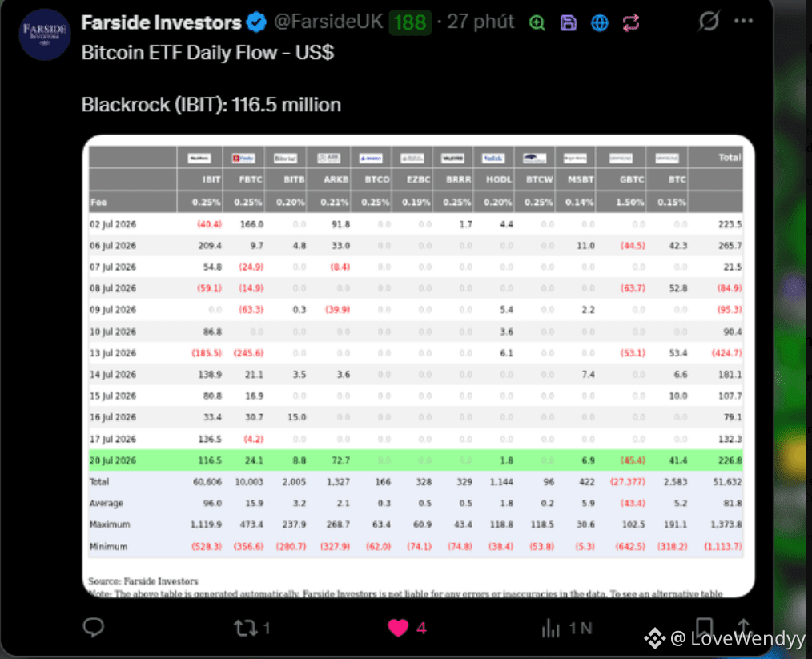This screenshot has width=812, height=659.
Task: Click the share upload arrow icon
Action: click(x=744, y=626)
